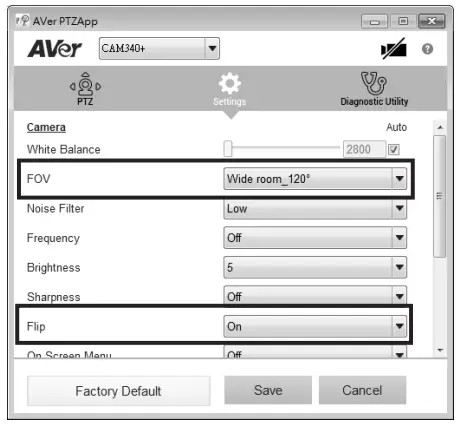This screenshot has height=429, width=458.
Task: Minimize the AVer PTZApp window
Action: tap(374, 21)
